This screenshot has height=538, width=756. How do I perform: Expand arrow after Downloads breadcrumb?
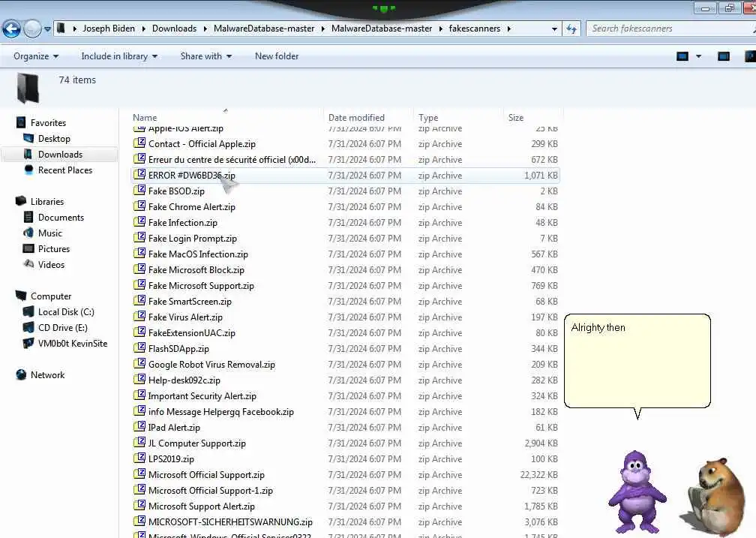[x=205, y=29]
